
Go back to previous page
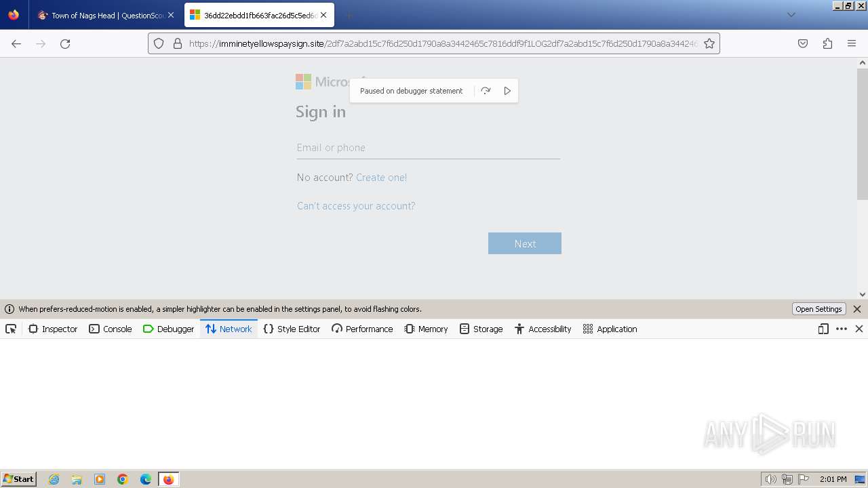click(x=16, y=43)
